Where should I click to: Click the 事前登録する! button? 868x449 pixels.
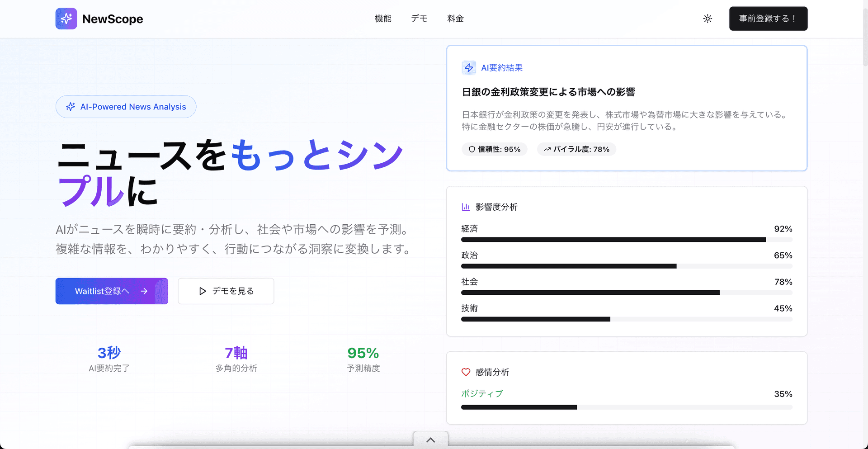768,19
